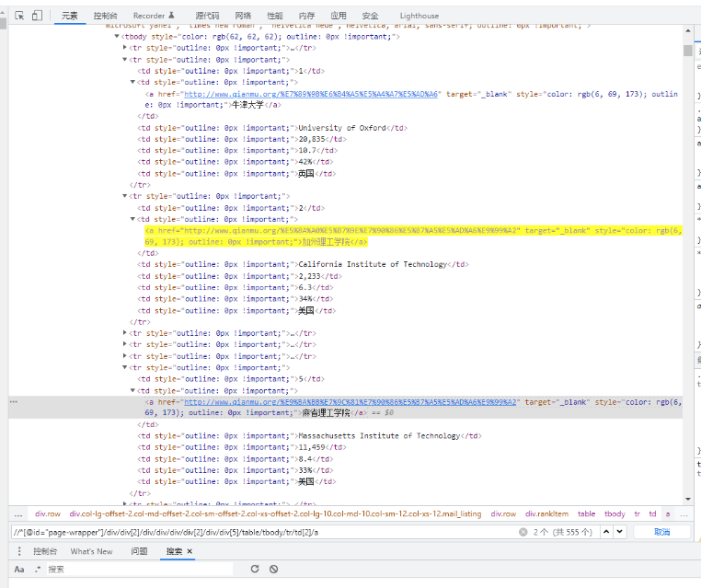Select the td node with 42%
The width and height of the screenshot is (701, 588).
[236, 162]
